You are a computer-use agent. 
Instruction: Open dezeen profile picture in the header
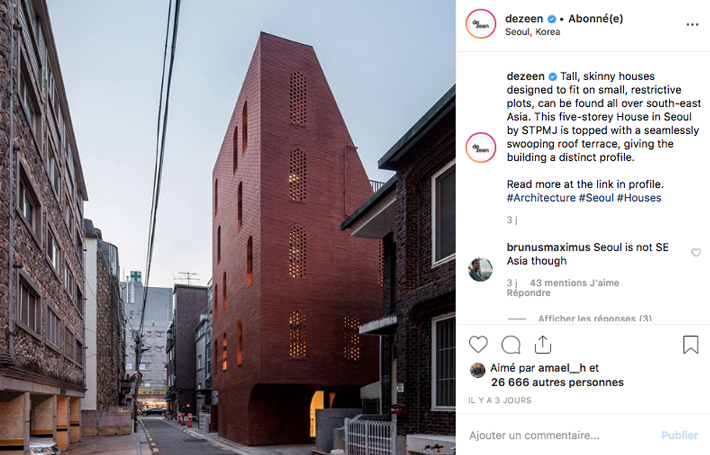481,24
